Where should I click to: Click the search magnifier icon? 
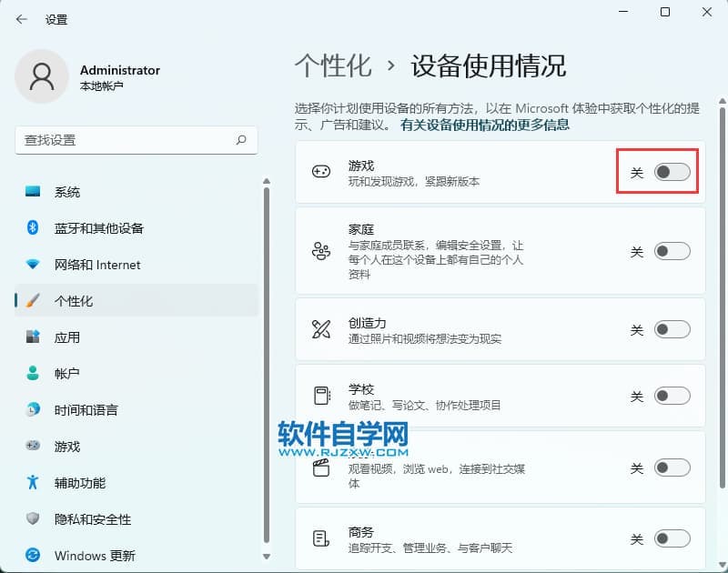[x=241, y=140]
